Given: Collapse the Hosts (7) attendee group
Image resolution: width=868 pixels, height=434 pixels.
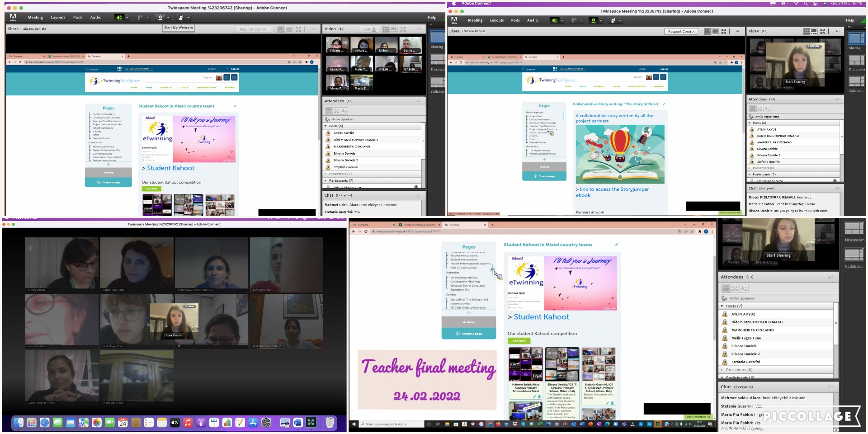Looking at the screenshot, I should click(x=722, y=306).
